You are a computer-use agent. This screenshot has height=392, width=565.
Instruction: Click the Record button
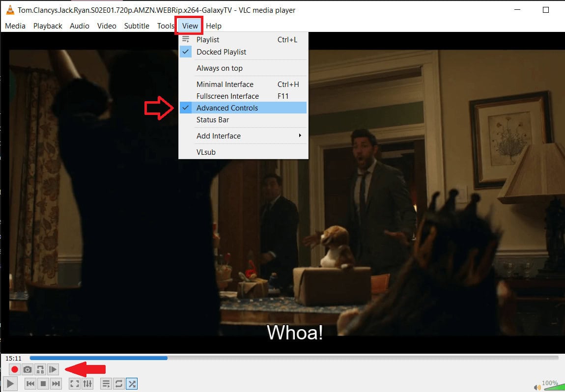15,369
